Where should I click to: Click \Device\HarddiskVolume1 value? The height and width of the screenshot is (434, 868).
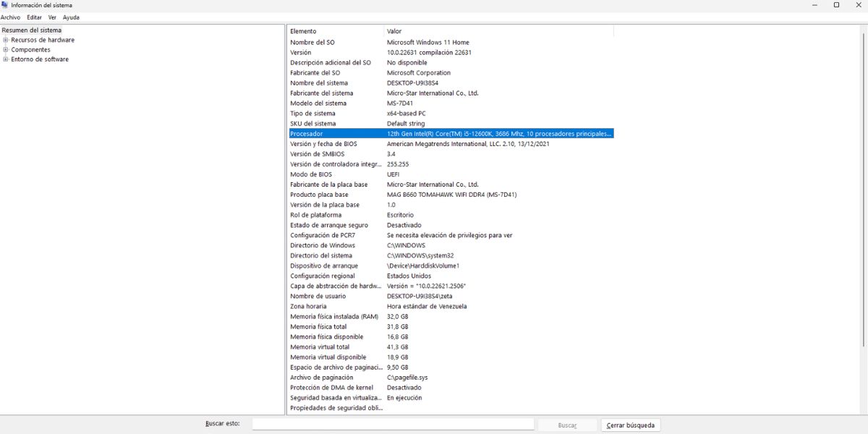coord(422,265)
